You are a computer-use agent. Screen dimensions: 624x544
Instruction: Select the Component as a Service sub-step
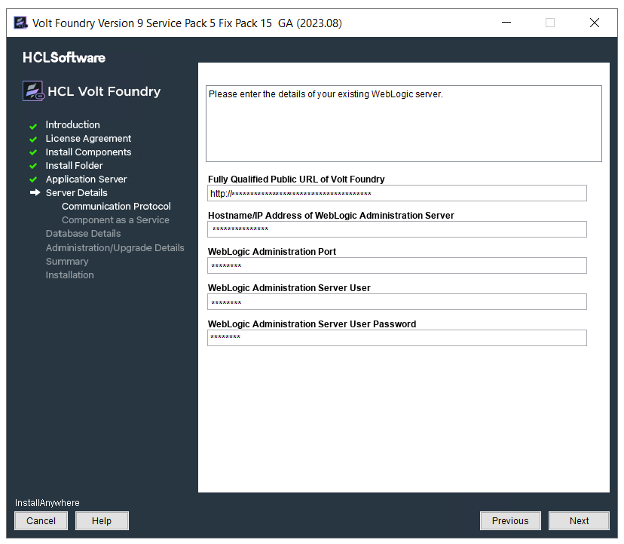tap(115, 220)
